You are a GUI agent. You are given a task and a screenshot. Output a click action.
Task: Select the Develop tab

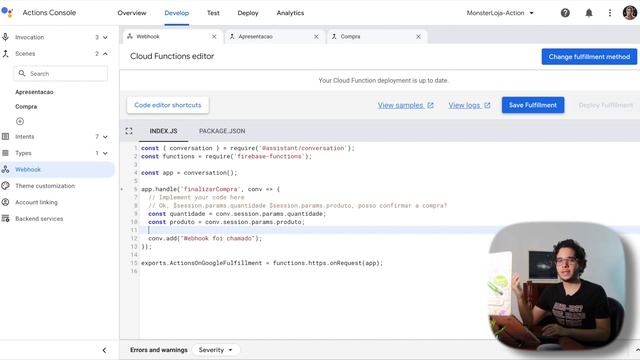176,13
